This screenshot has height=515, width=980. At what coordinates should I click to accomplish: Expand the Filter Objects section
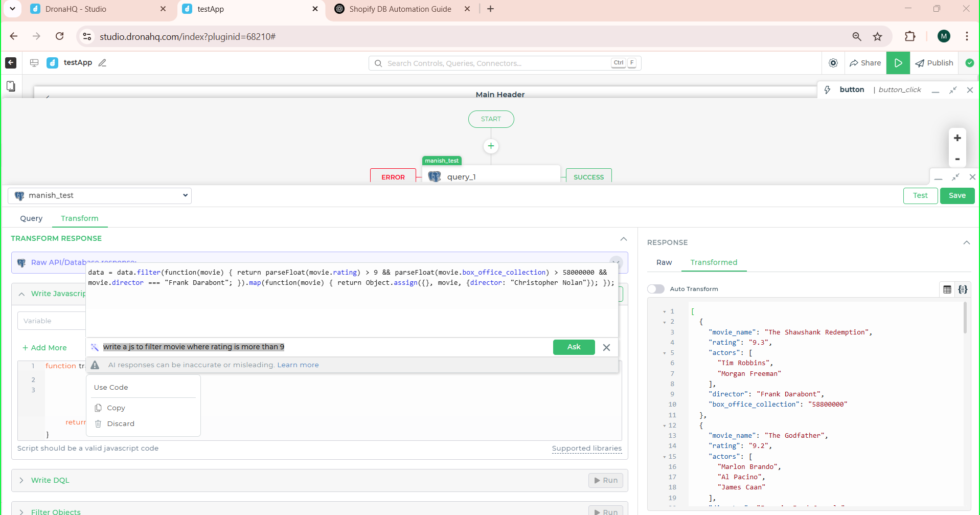21,511
